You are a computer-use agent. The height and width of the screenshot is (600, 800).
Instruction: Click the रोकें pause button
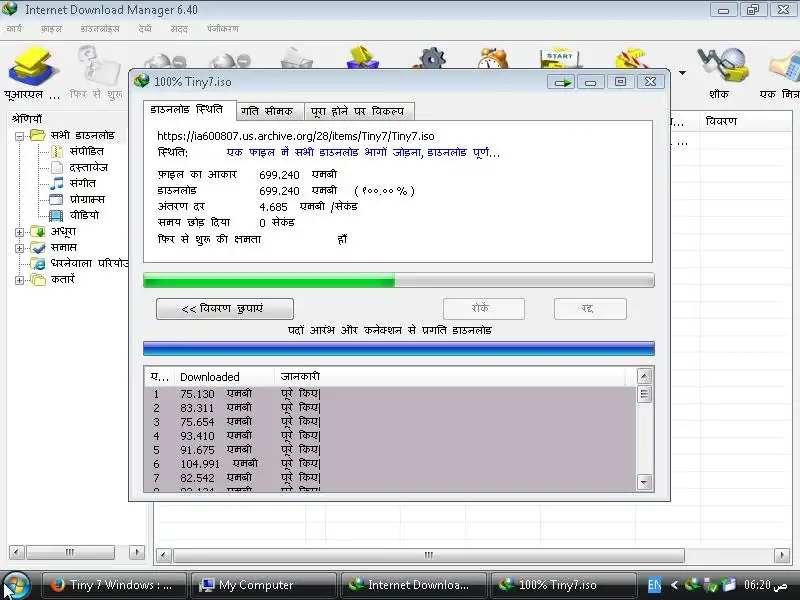point(484,309)
